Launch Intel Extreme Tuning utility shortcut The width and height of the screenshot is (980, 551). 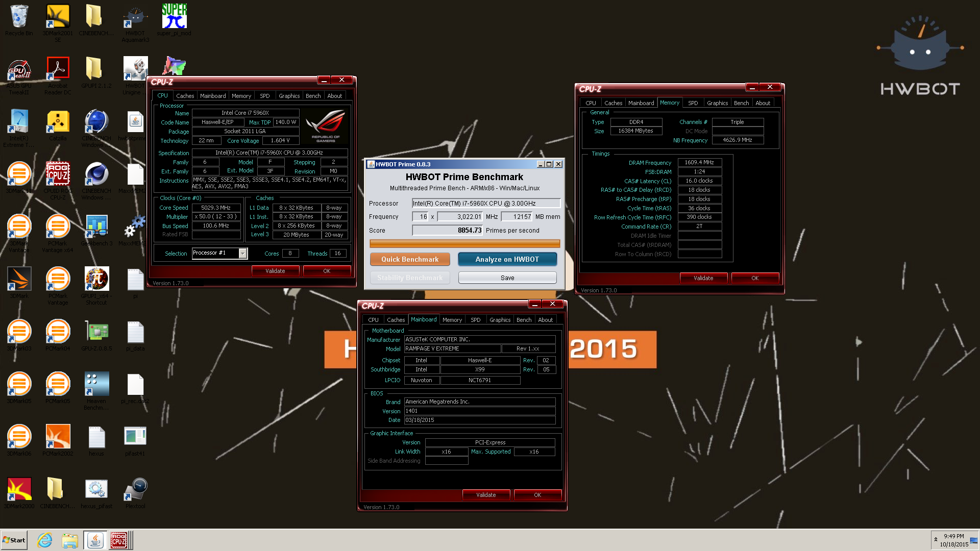19,128
